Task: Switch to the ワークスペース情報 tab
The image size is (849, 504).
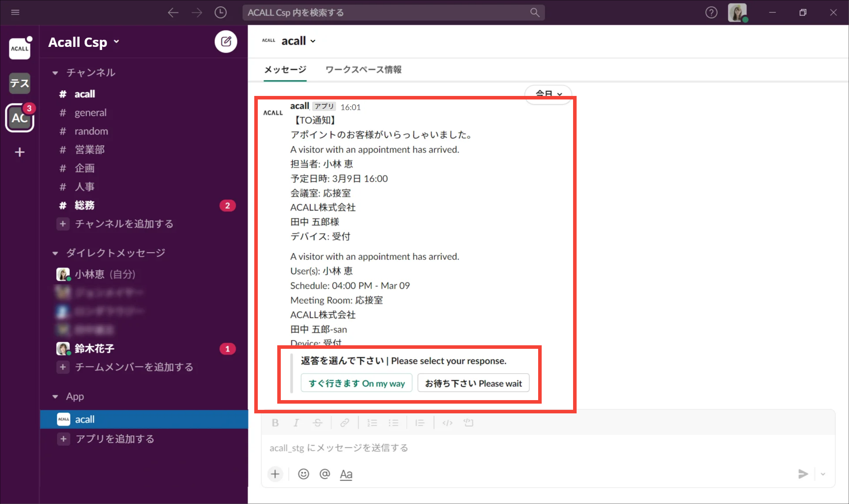Action: pos(363,69)
